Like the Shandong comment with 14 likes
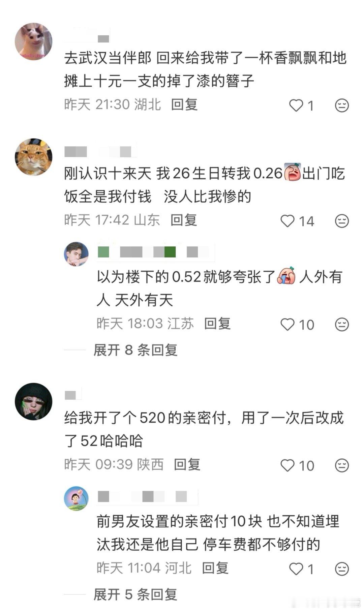 (x=287, y=221)
